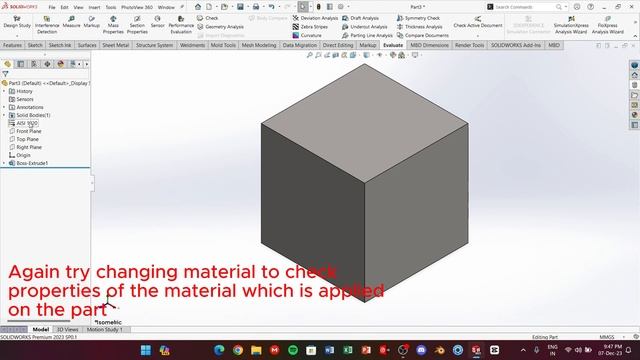Toggle Undercut Analysis

(x=364, y=27)
